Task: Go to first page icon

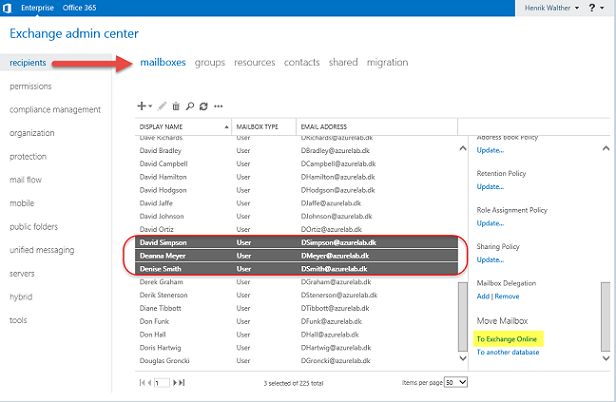Action: click(x=141, y=382)
